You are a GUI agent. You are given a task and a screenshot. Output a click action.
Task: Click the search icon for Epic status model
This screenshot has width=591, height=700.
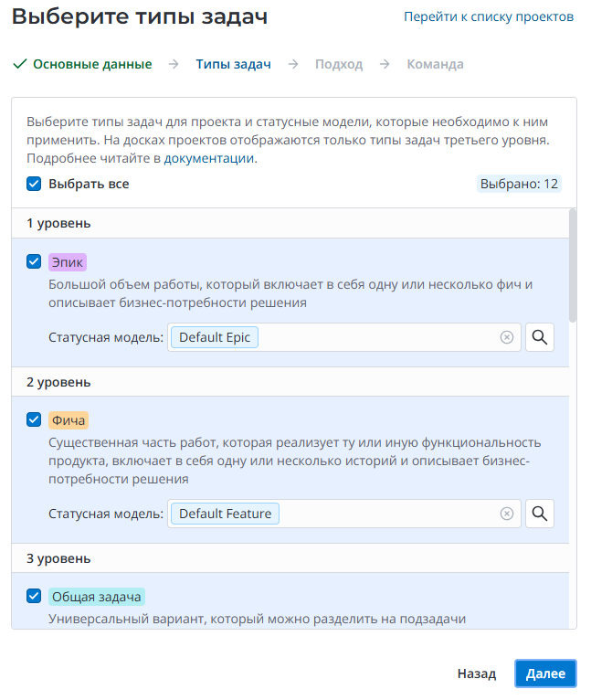[540, 337]
